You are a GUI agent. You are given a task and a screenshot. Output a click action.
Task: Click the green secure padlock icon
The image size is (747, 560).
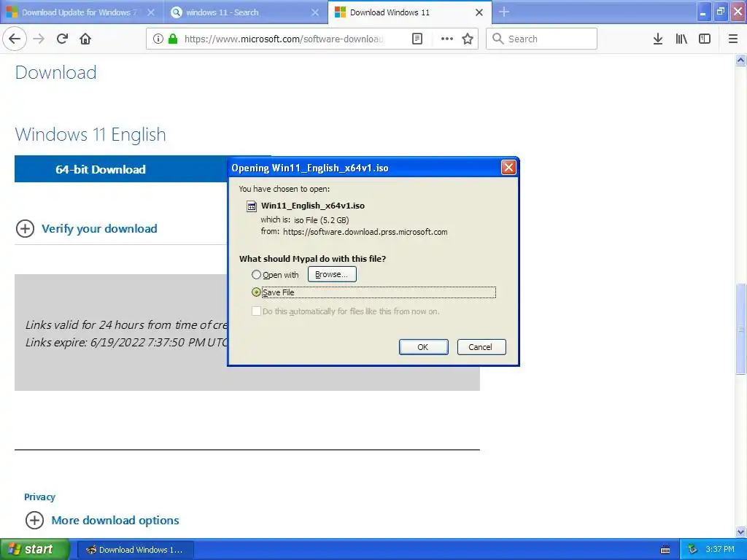click(173, 39)
